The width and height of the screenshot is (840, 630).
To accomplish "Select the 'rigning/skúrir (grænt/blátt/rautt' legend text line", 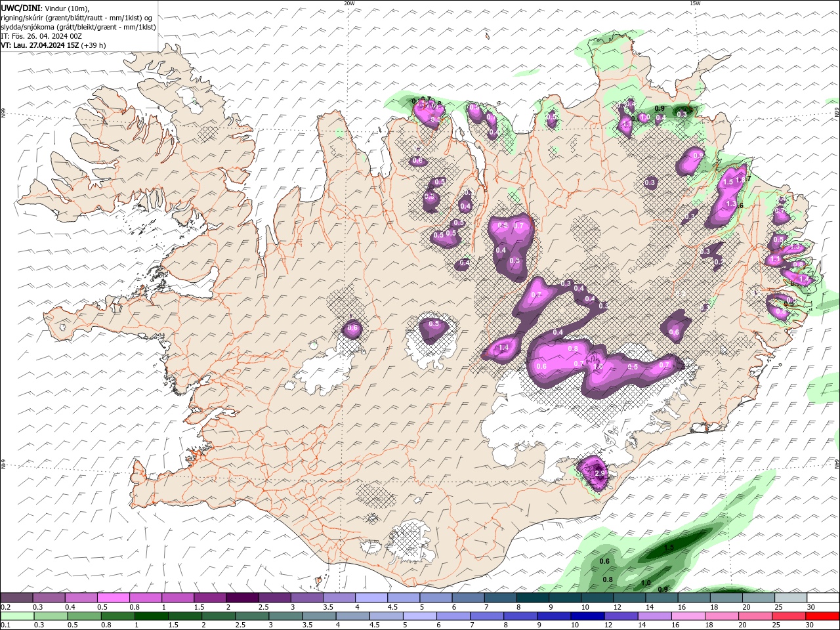I will coord(77,18).
